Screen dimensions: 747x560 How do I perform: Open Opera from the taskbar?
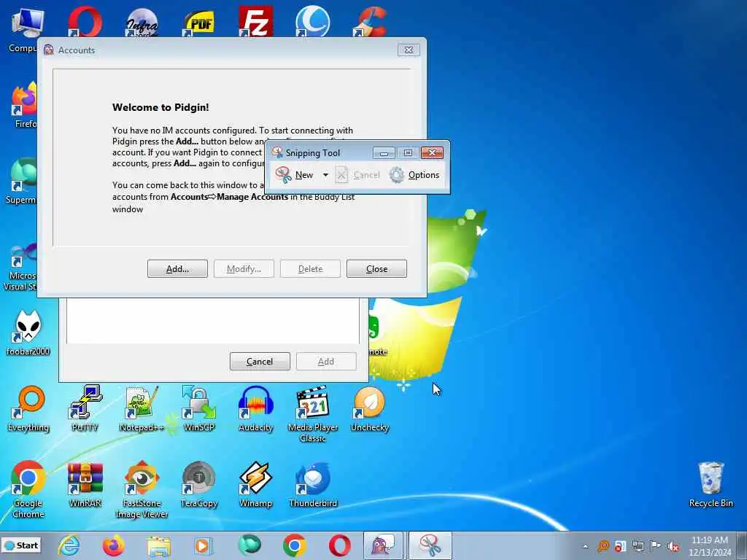coord(340,545)
